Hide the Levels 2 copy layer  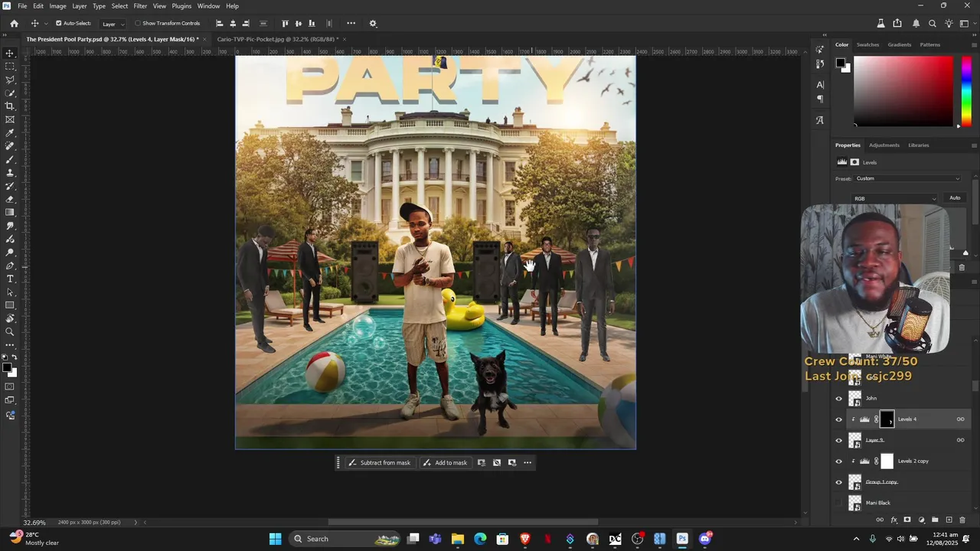tap(838, 461)
